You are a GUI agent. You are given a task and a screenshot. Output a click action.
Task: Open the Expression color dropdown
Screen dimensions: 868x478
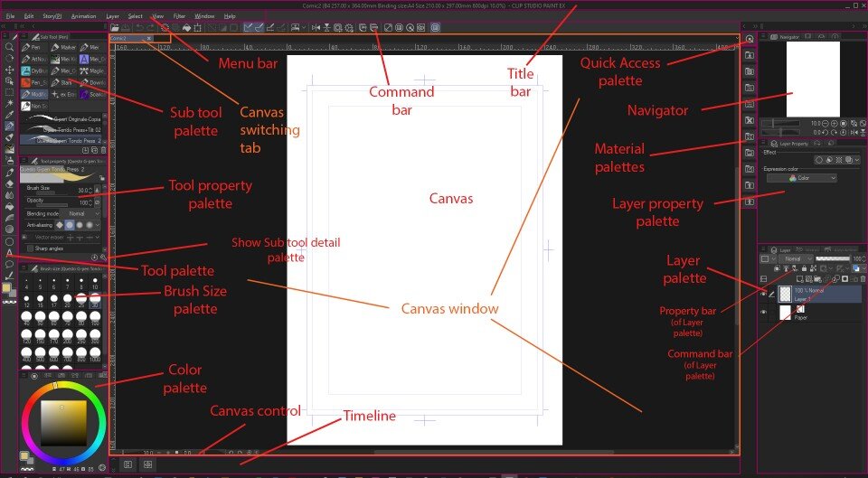point(802,178)
